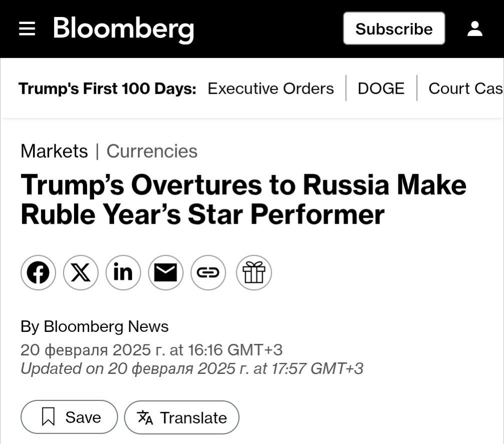504x444 pixels.
Task: Gift this article using the gift icon
Action: click(x=254, y=273)
